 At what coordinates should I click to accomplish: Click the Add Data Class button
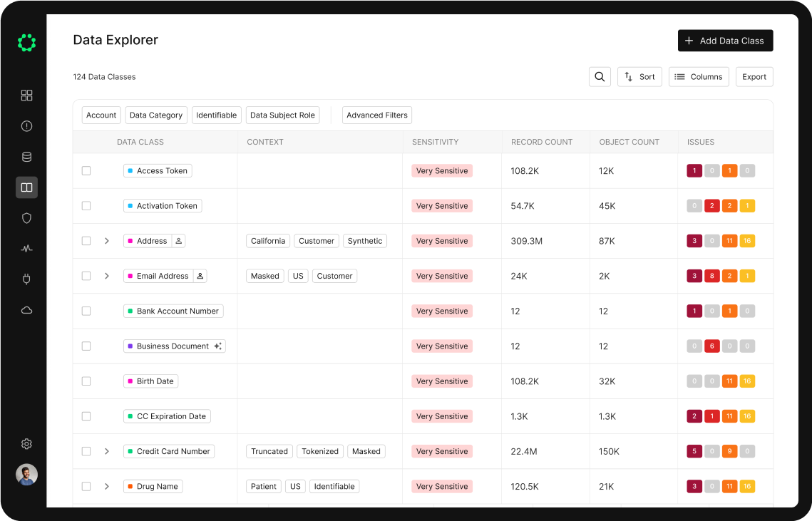pos(725,41)
